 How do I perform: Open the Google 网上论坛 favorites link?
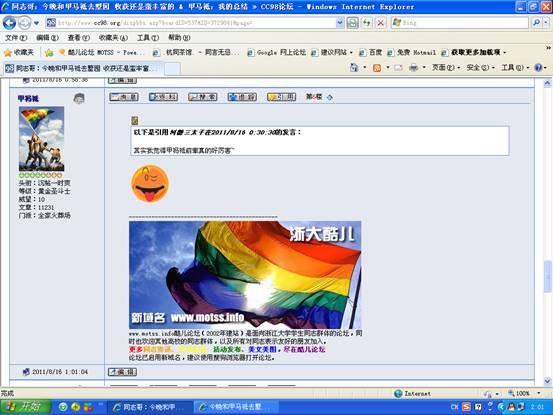tap(276, 53)
